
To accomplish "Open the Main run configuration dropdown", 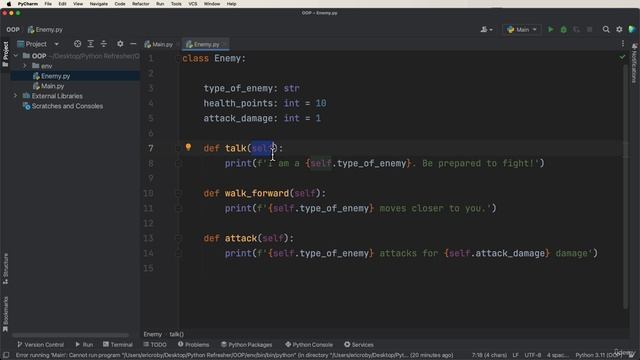I will coord(522,29).
